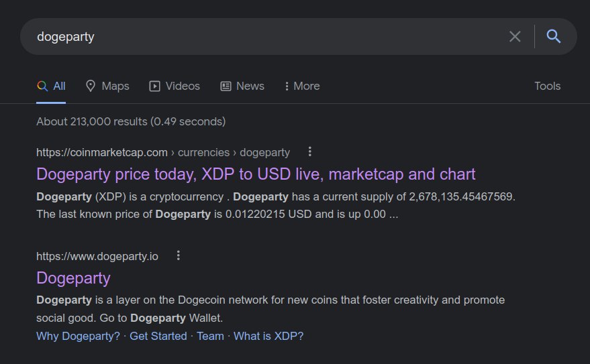Click the blue magnifying glass search icon
590x364 pixels.
click(x=554, y=36)
